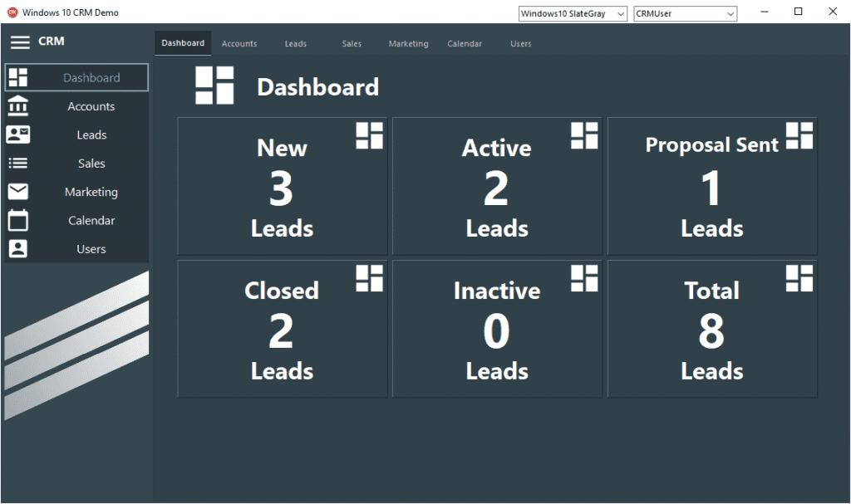Switch to the Calendar tab
Screen dimensions: 851x504
click(465, 43)
